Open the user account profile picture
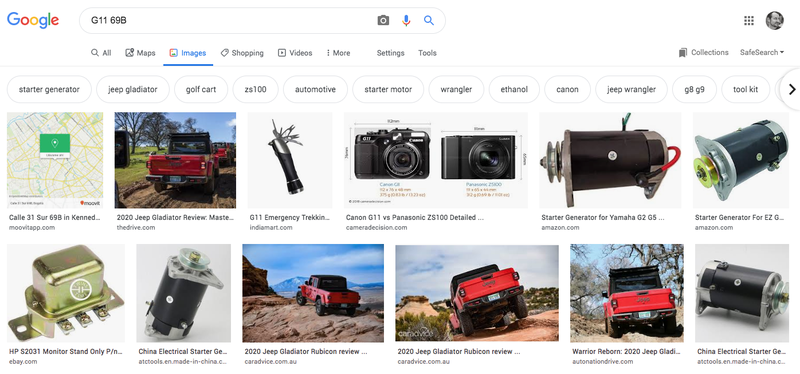 pyautogui.click(x=774, y=20)
